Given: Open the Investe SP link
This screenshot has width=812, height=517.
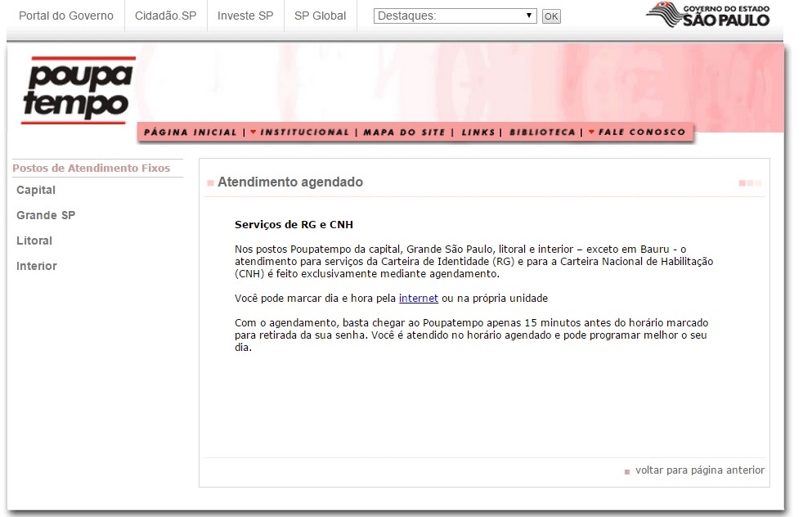Looking at the screenshot, I should 245,16.
